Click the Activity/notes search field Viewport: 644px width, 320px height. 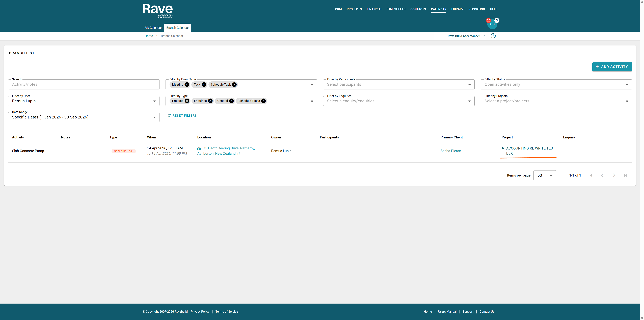84,85
